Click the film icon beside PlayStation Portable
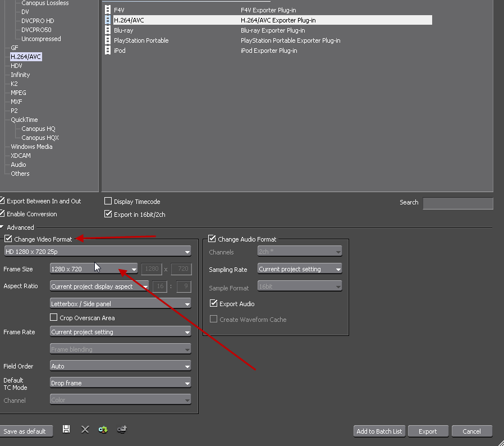Image resolution: width=504 pixels, height=446 pixels. [x=108, y=40]
